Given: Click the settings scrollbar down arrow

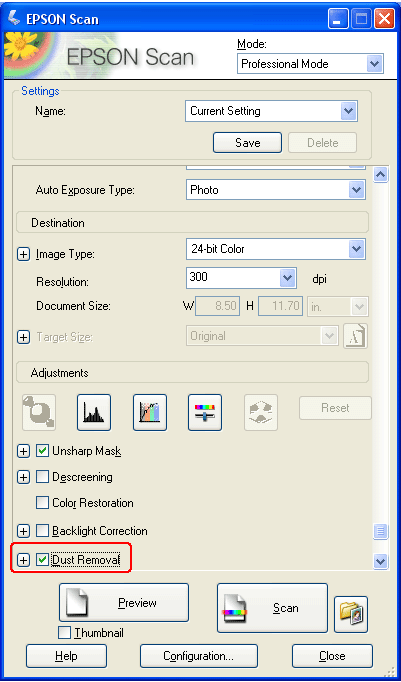Looking at the screenshot, I should tap(381, 561).
